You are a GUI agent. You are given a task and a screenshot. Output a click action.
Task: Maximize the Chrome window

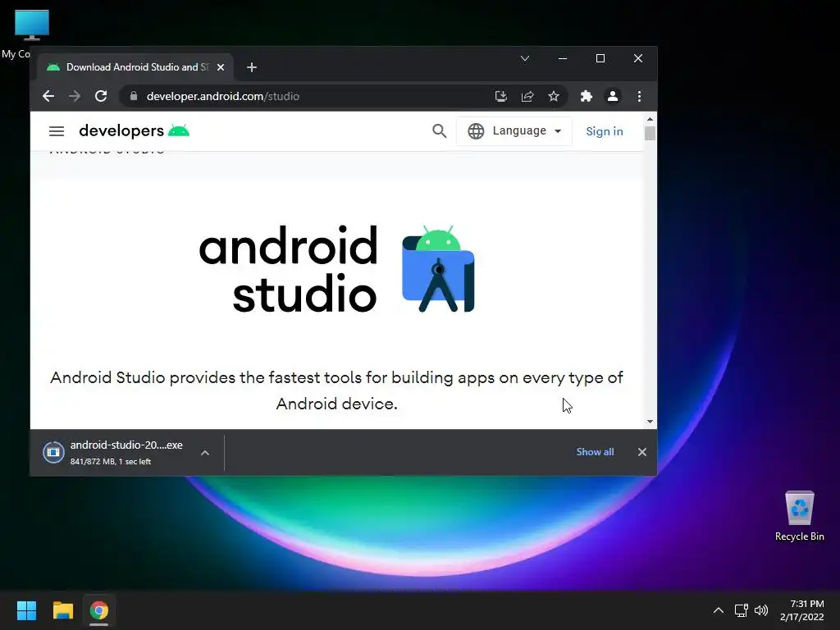tap(600, 58)
